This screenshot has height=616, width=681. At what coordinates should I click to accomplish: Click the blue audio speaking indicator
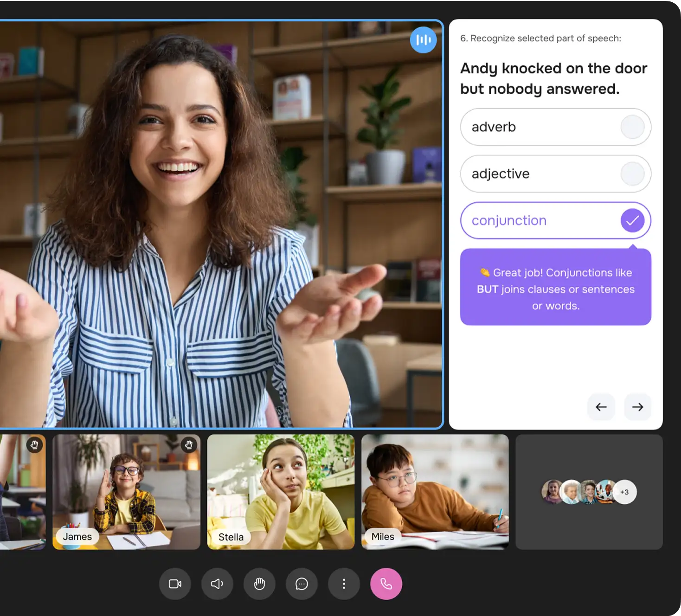(423, 40)
